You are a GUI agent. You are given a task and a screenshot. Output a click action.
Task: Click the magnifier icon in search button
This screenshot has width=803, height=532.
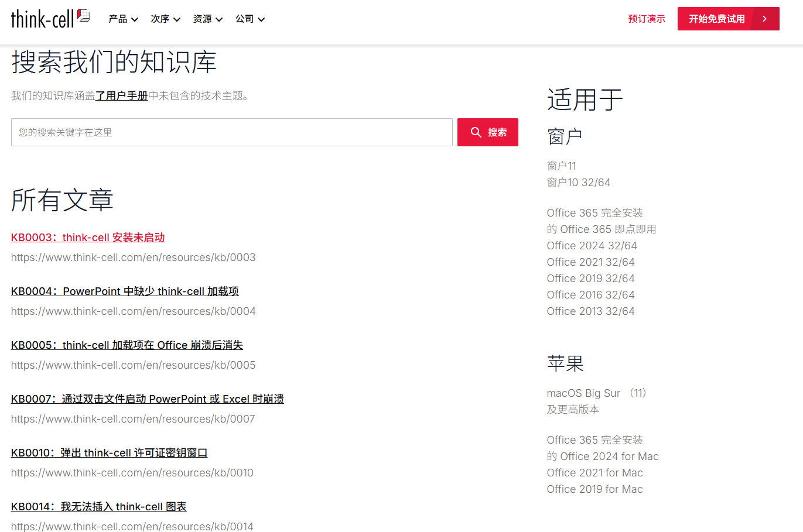coord(476,132)
